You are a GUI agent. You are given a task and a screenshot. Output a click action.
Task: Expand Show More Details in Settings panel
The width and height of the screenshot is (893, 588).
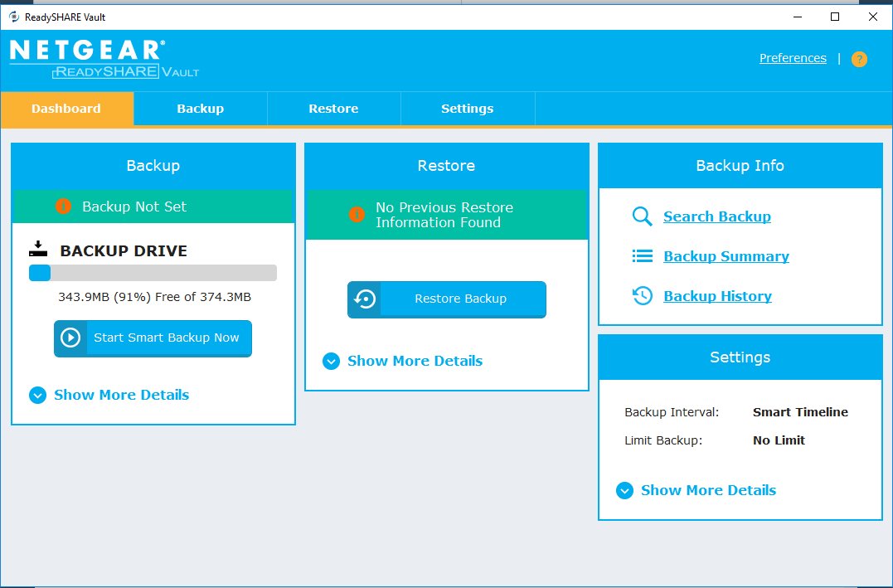[x=696, y=490]
